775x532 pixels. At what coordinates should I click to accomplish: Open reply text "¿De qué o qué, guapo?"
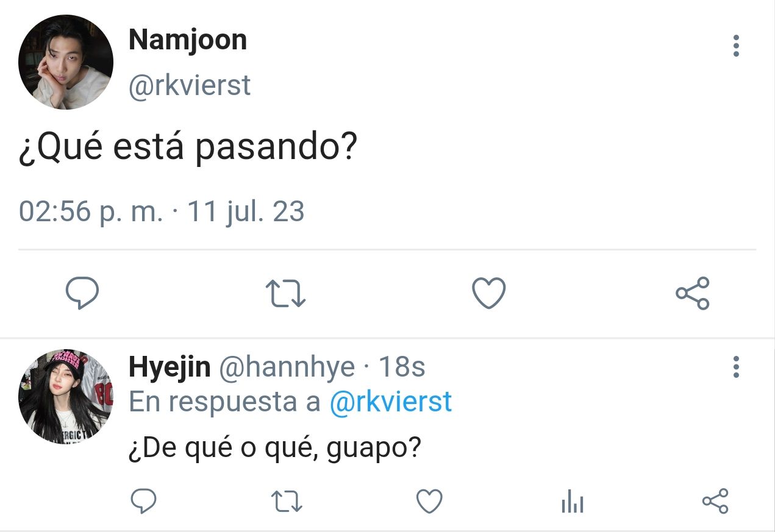pos(275,450)
